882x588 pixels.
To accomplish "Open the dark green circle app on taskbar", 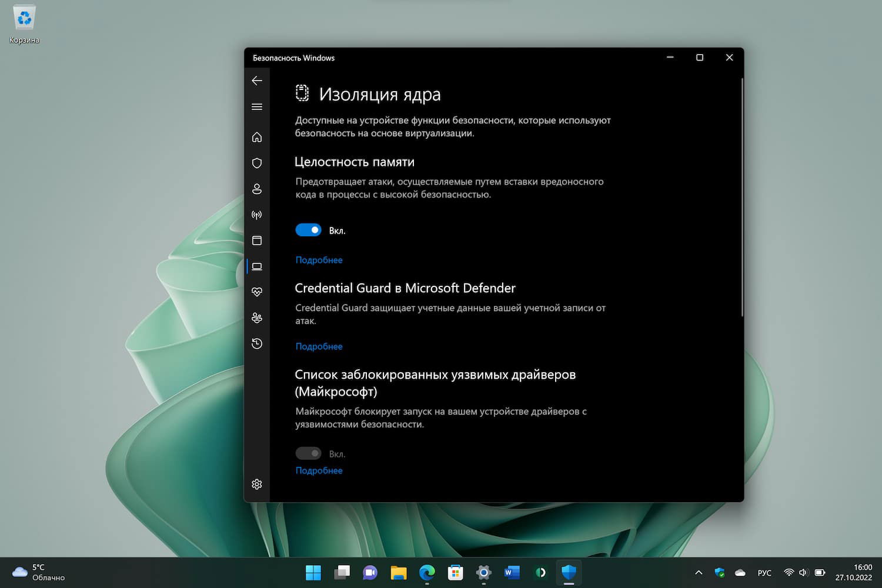I will [x=540, y=572].
